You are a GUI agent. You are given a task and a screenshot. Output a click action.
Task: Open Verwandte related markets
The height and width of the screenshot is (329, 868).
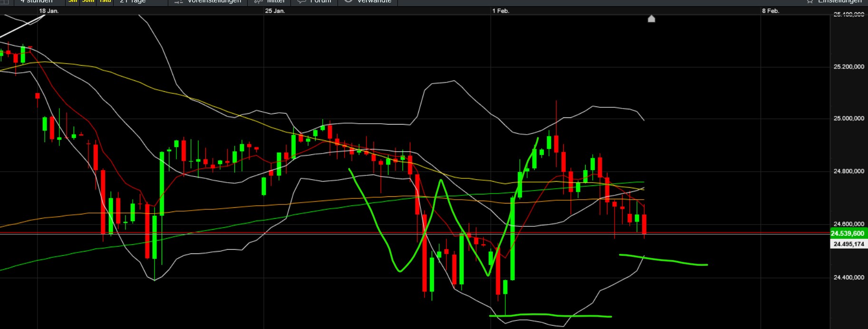coord(374,1)
